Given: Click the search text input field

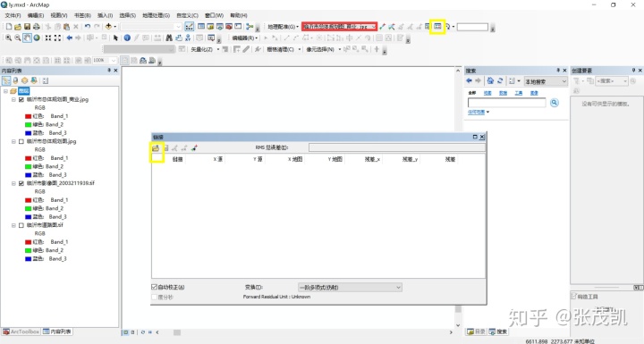Looking at the screenshot, I should click(x=507, y=103).
